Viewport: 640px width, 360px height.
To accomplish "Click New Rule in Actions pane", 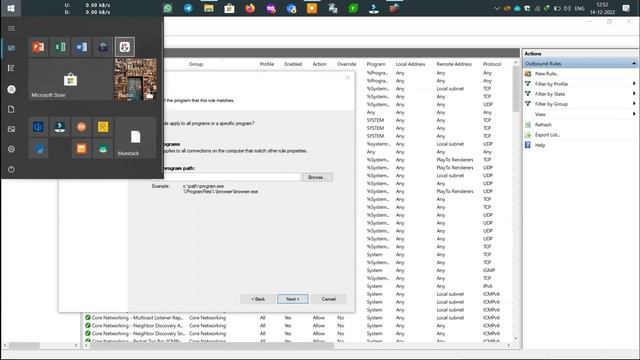I will 546,74.
